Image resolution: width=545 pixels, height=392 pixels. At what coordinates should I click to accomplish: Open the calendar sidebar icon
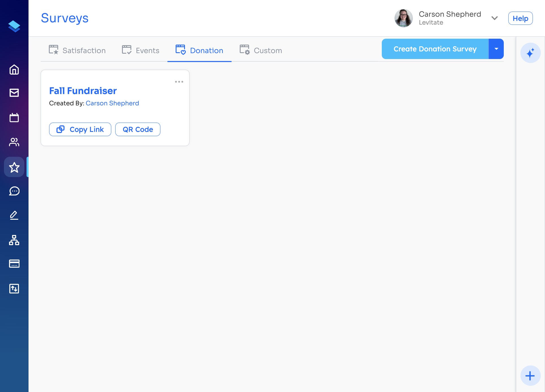click(x=14, y=117)
